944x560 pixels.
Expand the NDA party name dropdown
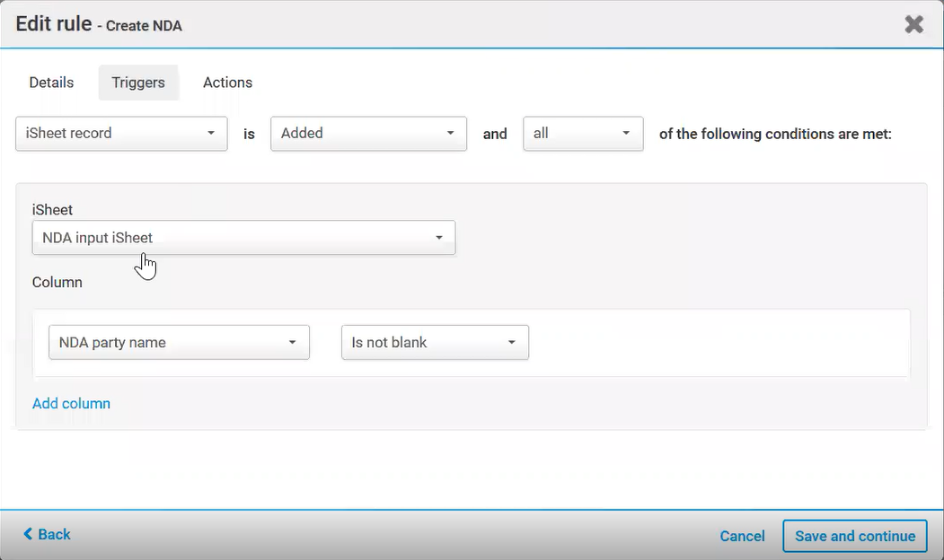click(x=179, y=343)
